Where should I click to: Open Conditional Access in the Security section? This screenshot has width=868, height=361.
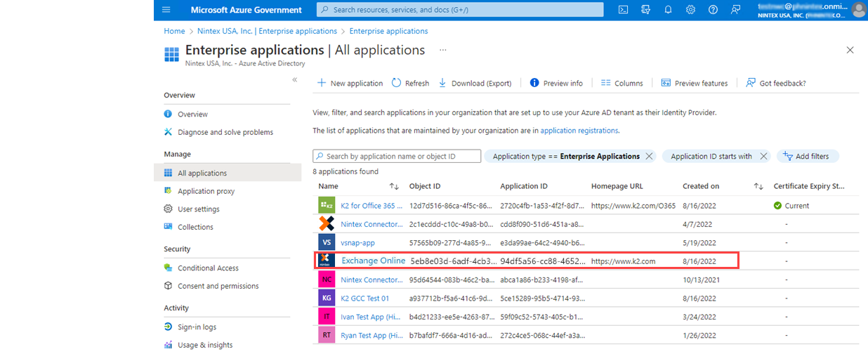(x=208, y=268)
